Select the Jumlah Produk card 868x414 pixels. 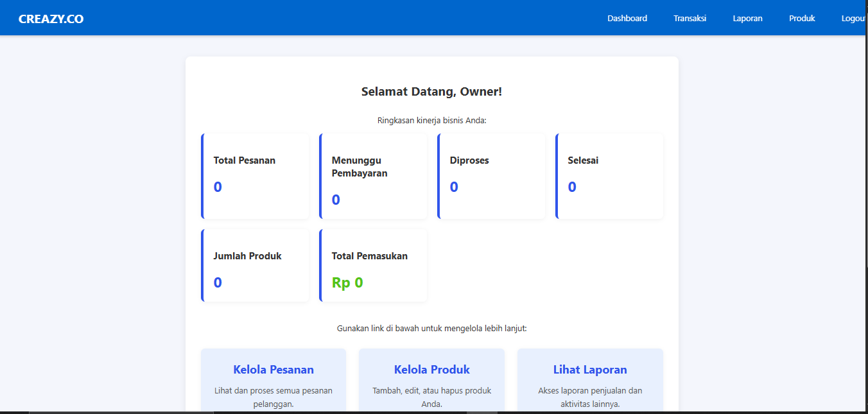(x=255, y=264)
